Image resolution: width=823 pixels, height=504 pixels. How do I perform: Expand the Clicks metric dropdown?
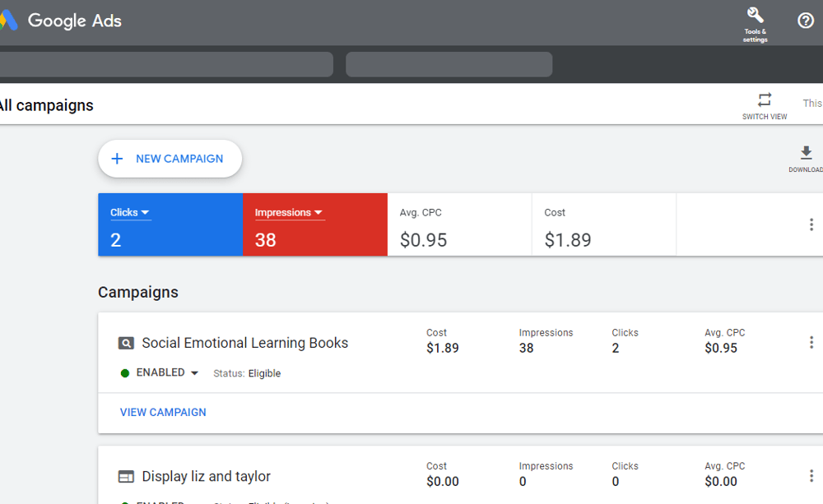pos(130,212)
